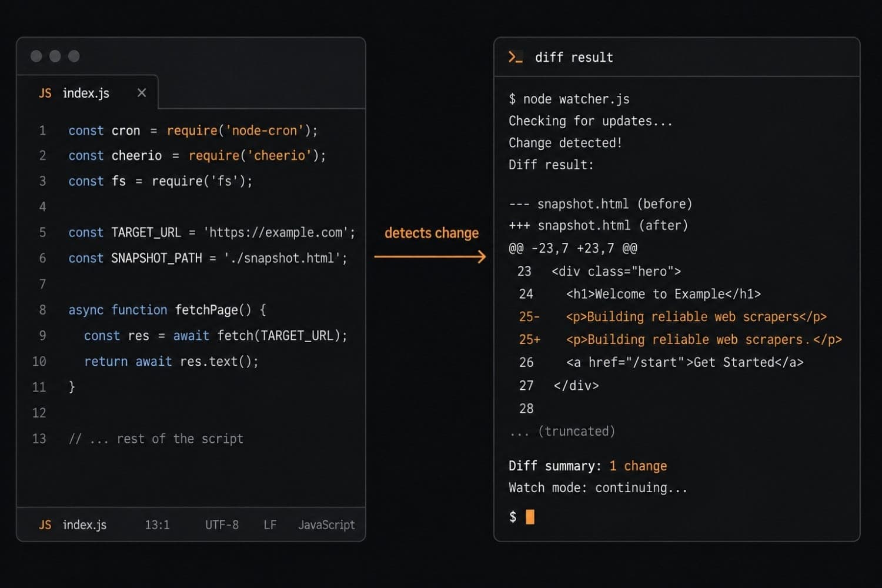
Task: Click 'Change detected!' output line
Action: pyautogui.click(x=565, y=143)
